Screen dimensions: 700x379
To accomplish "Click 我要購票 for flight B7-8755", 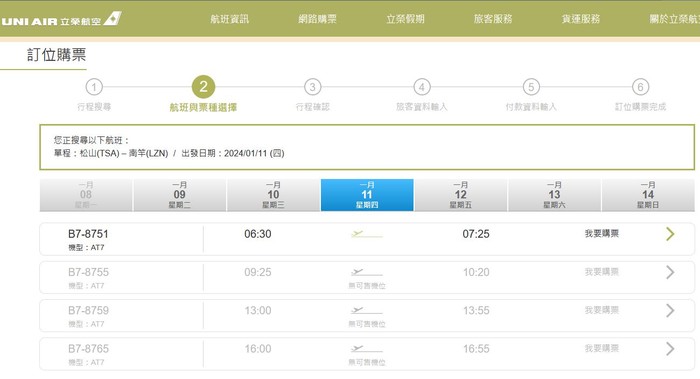I will coord(602,272).
